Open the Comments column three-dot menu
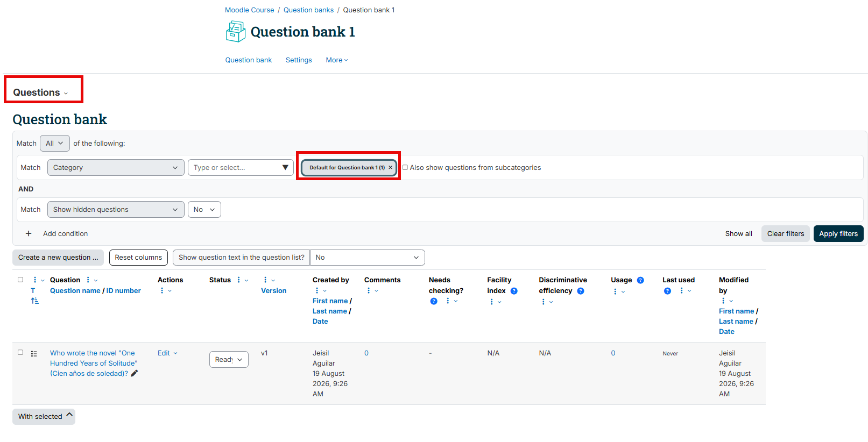Viewport: 868px width, 442px height. coord(369,290)
